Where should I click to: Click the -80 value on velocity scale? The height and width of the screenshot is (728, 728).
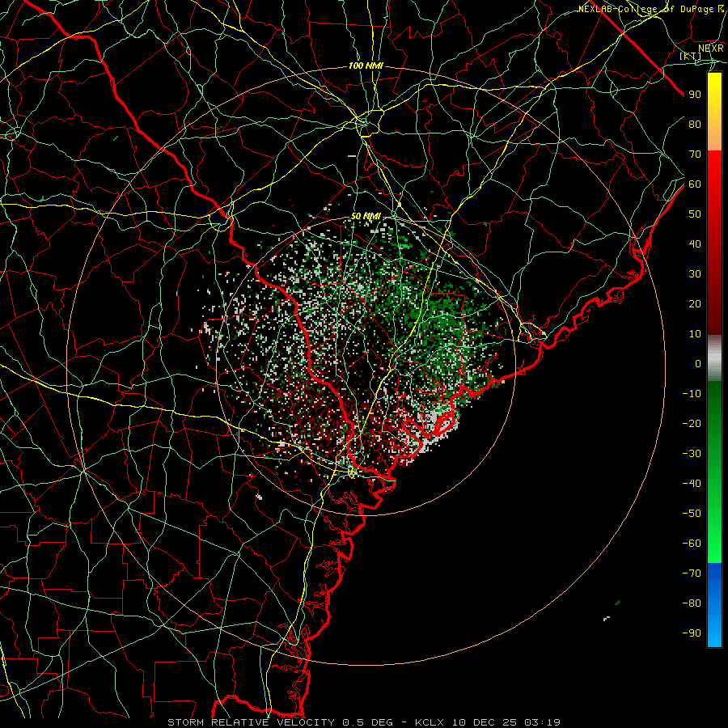[x=692, y=603]
